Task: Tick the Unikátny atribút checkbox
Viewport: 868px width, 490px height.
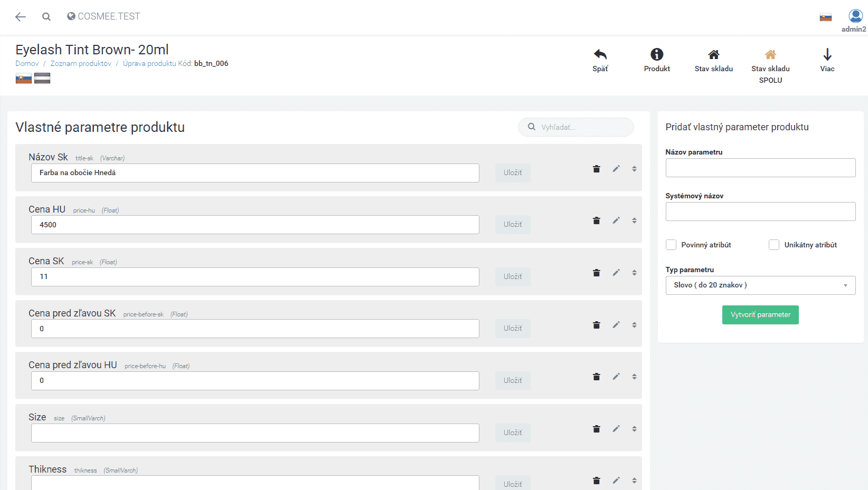Action: [x=774, y=245]
